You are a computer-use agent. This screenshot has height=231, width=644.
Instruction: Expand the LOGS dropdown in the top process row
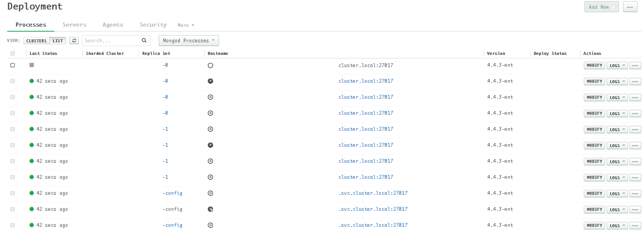click(x=617, y=66)
